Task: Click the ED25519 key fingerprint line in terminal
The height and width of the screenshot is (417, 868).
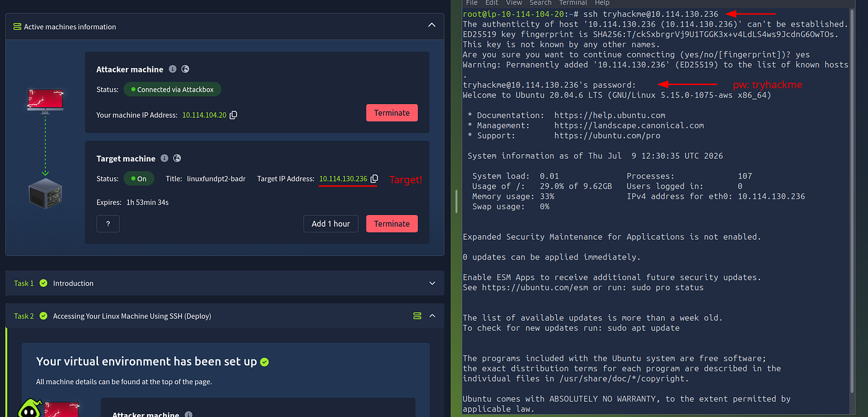Action: [x=650, y=34]
